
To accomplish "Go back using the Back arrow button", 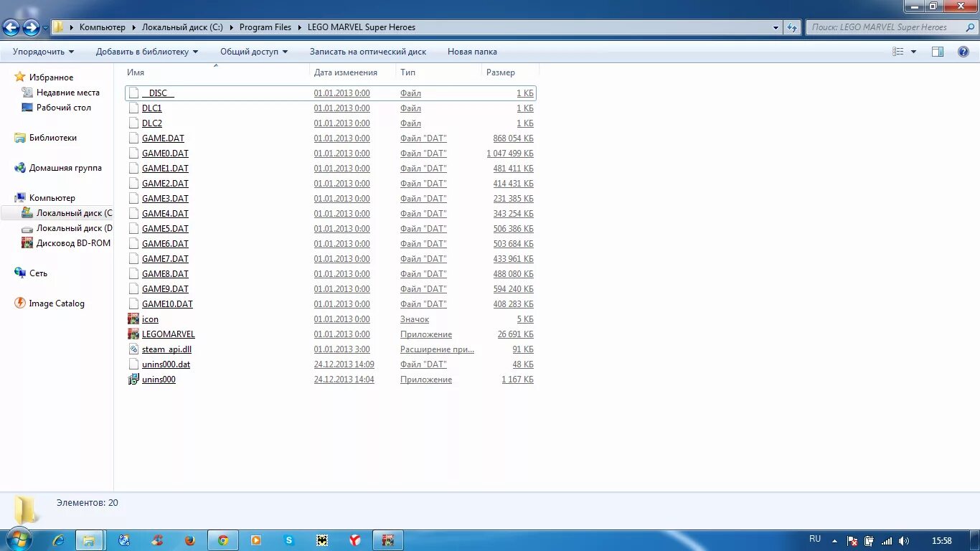I will click(x=11, y=27).
